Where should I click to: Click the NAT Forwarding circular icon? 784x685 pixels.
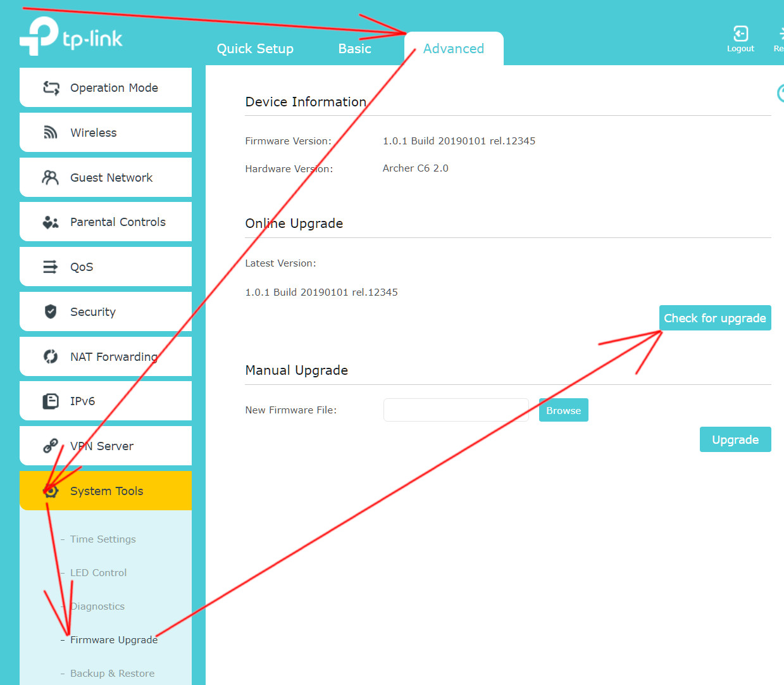tap(51, 356)
